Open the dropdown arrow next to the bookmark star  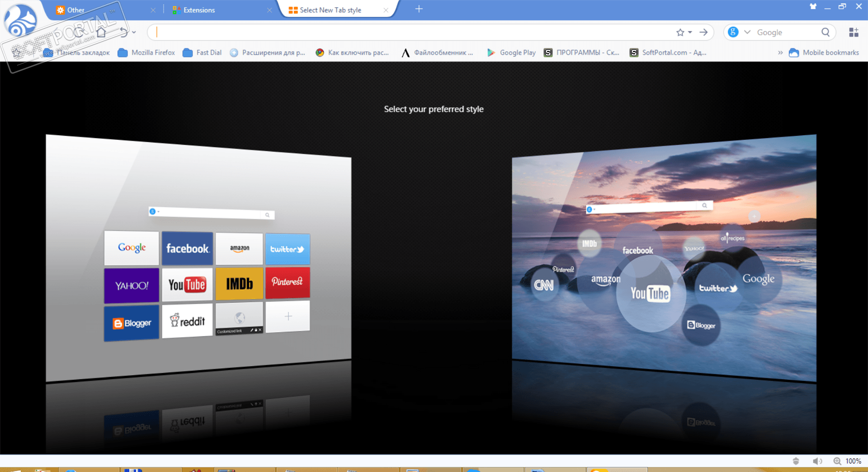point(690,32)
